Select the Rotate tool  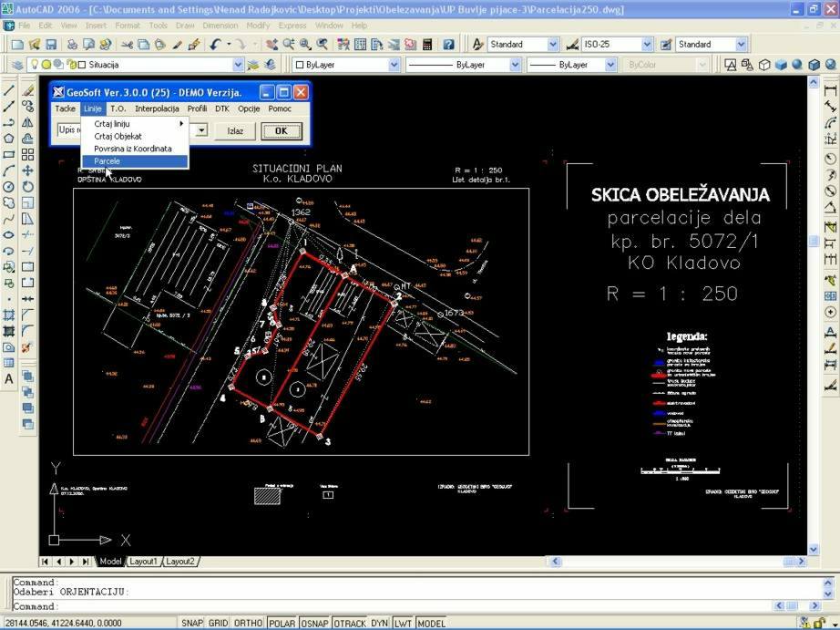[28, 187]
